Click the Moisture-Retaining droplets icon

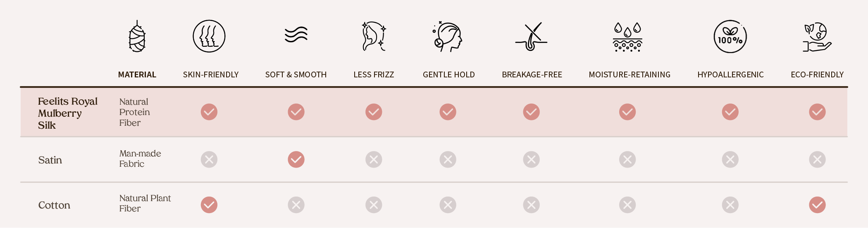click(x=627, y=37)
